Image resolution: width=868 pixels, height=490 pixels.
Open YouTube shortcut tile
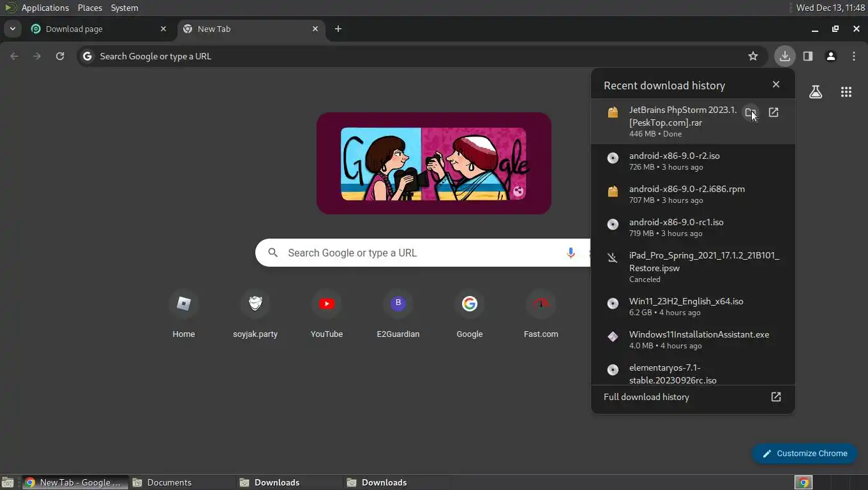[327, 313]
